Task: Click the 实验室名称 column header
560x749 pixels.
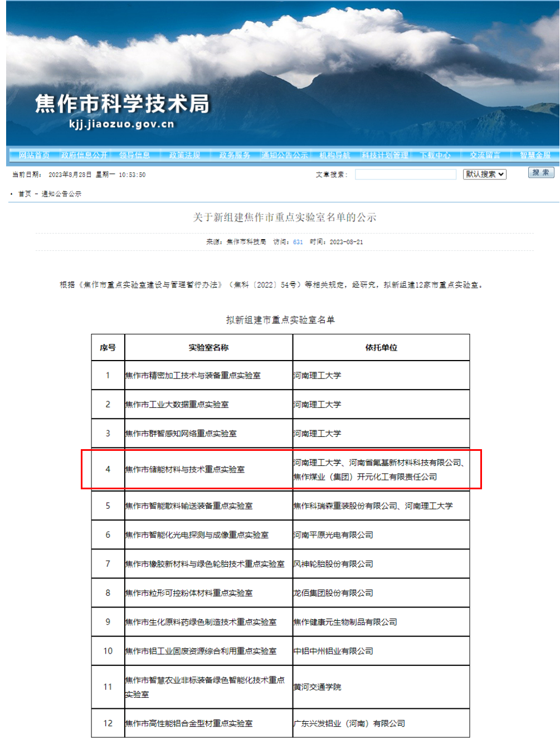Action: (208, 347)
